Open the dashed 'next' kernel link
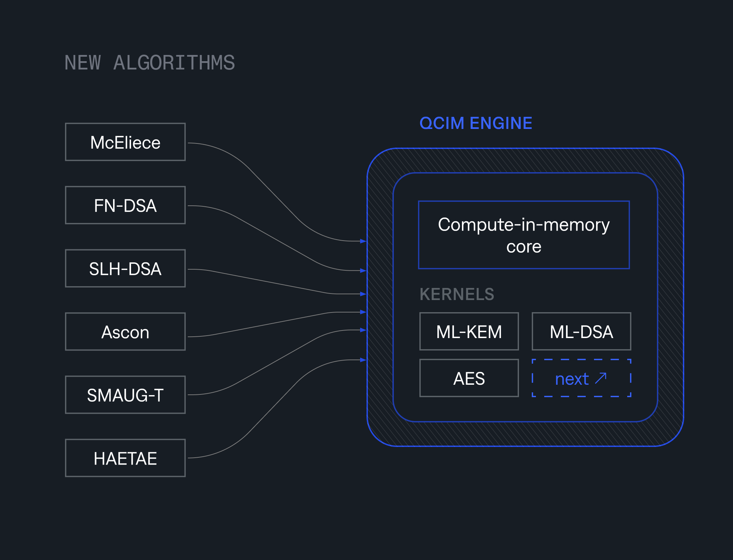Screen dimensions: 733x560 point(582,378)
